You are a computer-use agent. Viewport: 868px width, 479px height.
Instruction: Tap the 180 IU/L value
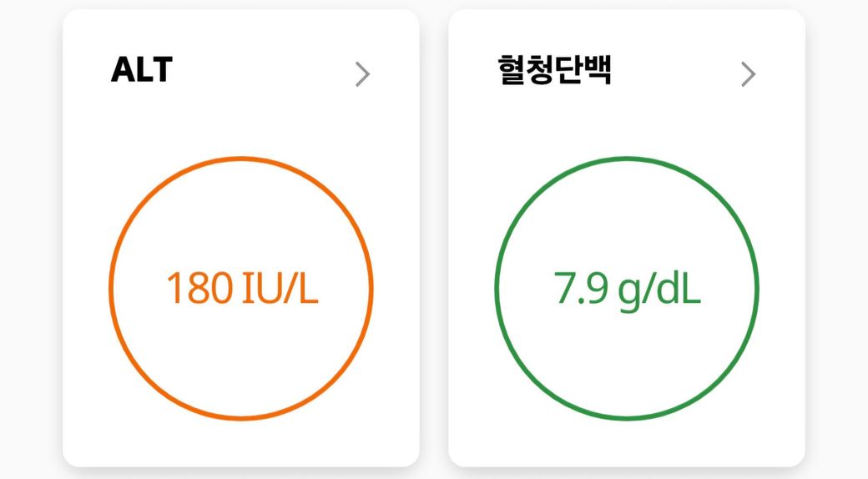pos(242,288)
